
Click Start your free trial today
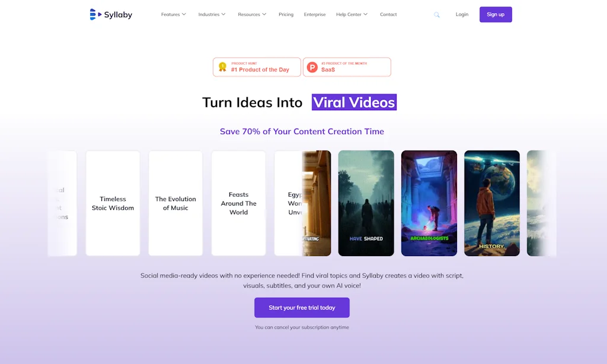(x=302, y=308)
